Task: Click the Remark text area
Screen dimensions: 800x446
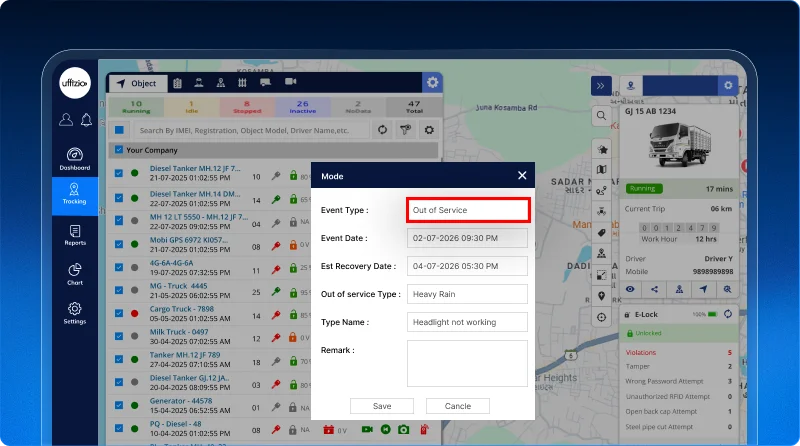Action: (467, 363)
